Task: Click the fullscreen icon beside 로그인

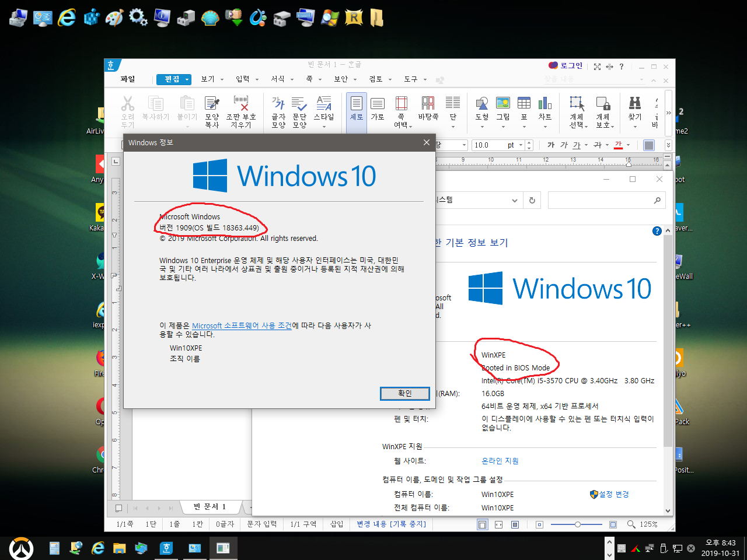Action: click(597, 66)
